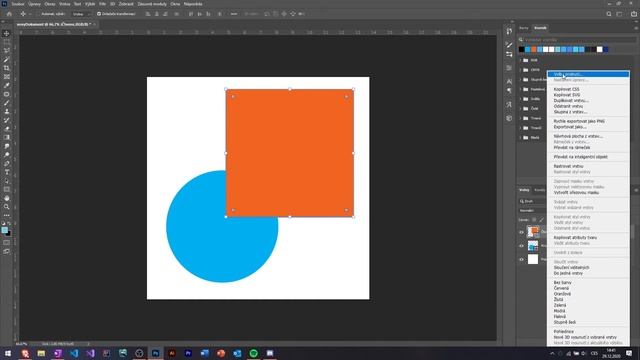The image size is (640, 360).
Task: Select the Eyedropper tool
Action: click(x=7, y=85)
